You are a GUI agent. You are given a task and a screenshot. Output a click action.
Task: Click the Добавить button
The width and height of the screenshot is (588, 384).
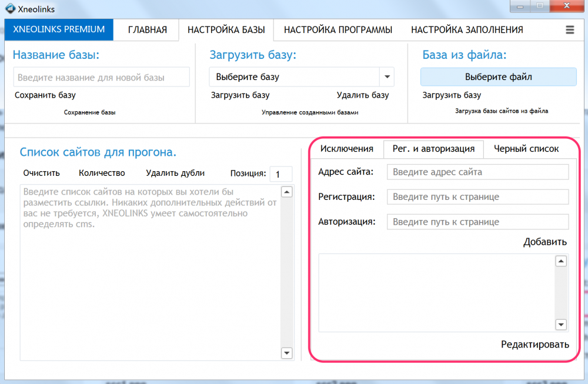(x=545, y=242)
